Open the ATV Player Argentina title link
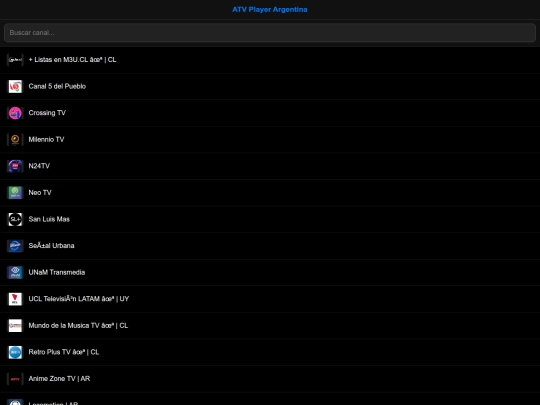This screenshot has height=405, width=540. (270, 10)
